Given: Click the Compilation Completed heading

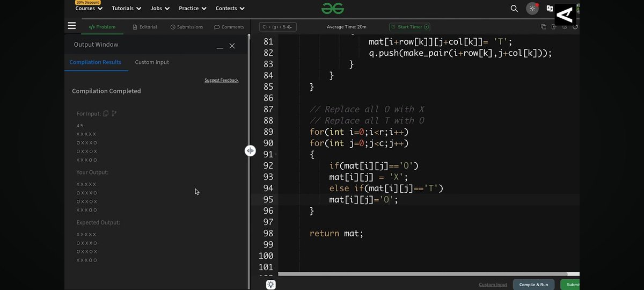Looking at the screenshot, I should pos(106,91).
